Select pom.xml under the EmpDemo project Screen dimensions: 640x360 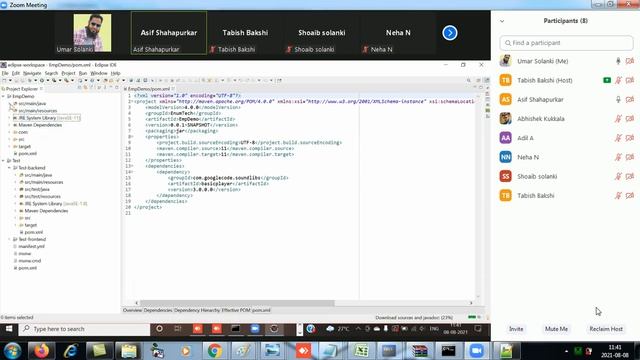click(x=27, y=153)
